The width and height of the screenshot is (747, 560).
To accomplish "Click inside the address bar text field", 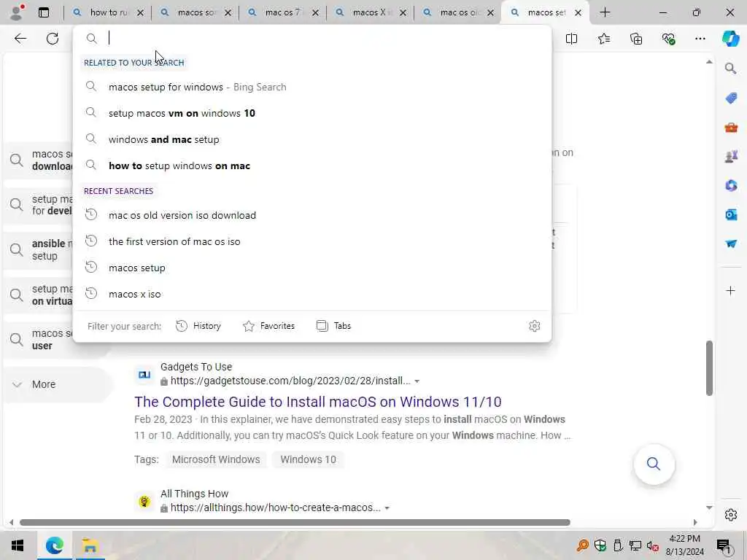I will pyautogui.click(x=324, y=38).
